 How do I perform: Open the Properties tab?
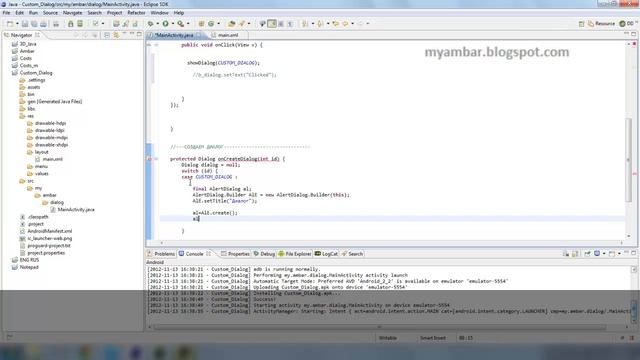pyautogui.click(x=235, y=254)
